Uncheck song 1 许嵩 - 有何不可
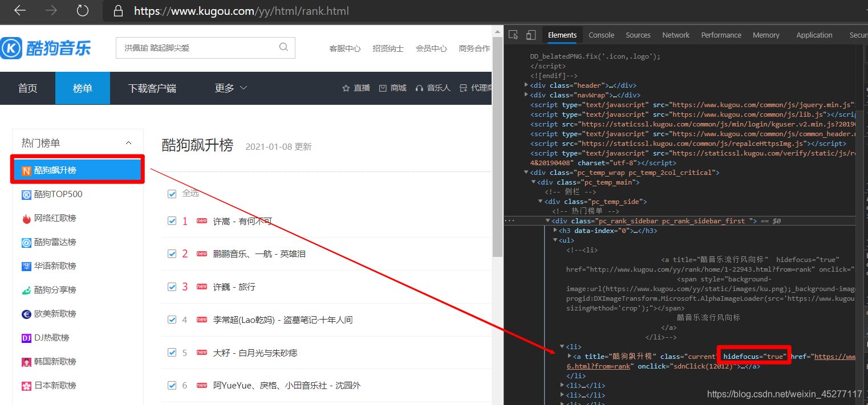Viewport: 868px width, 405px height. [x=172, y=221]
